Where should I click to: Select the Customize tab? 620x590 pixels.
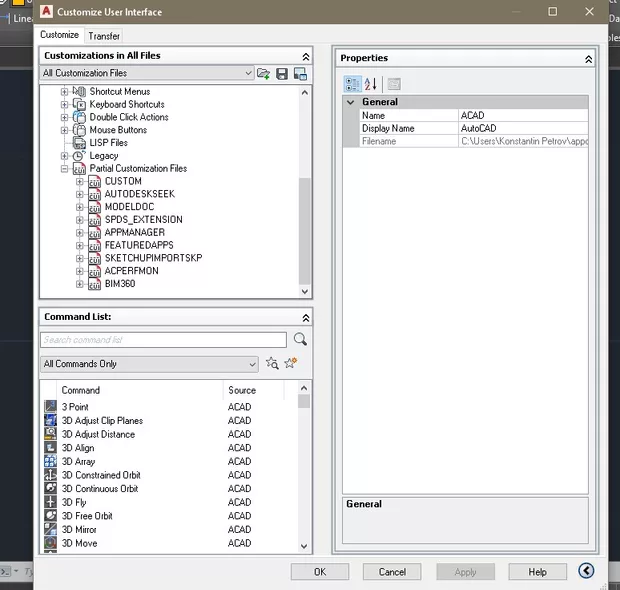pyautogui.click(x=59, y=35)
